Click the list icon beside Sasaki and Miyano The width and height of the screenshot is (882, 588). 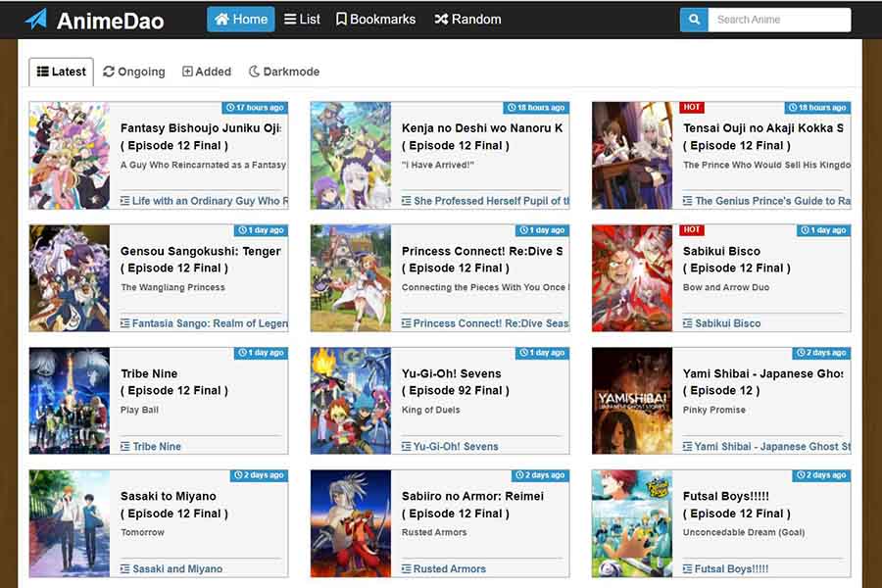pyautogui.click(x=124, y=568)
